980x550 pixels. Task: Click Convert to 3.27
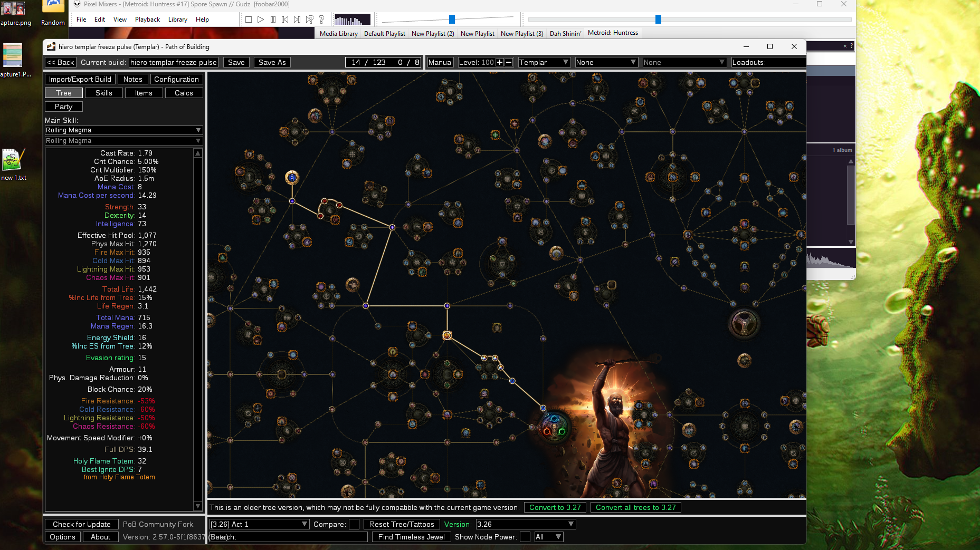pyautogui.click(x=555, y=507)
